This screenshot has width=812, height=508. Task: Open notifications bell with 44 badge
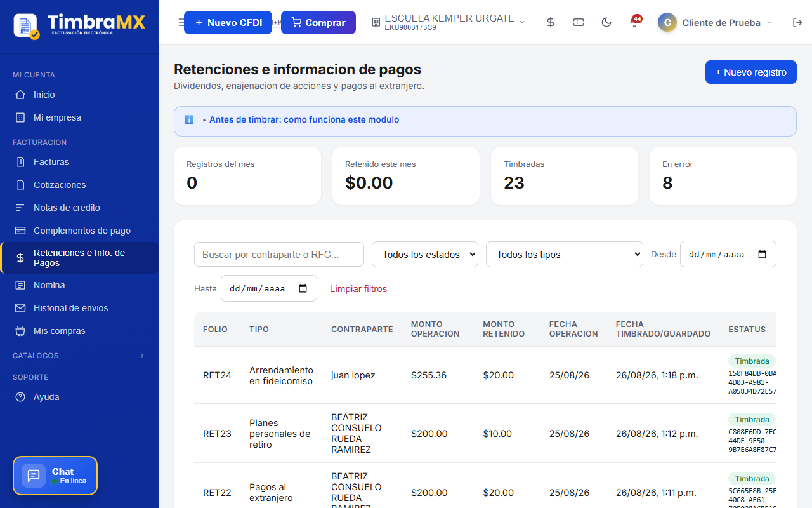(634, 22)
